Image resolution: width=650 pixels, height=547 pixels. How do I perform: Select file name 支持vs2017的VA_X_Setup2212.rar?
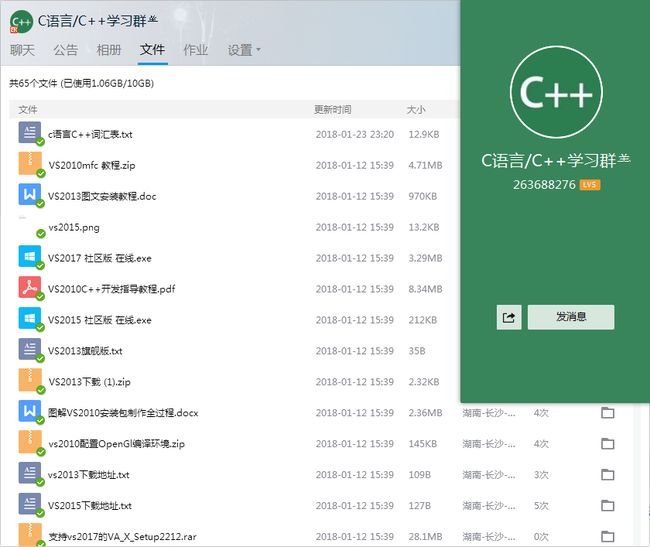click(x=122, y=537)
